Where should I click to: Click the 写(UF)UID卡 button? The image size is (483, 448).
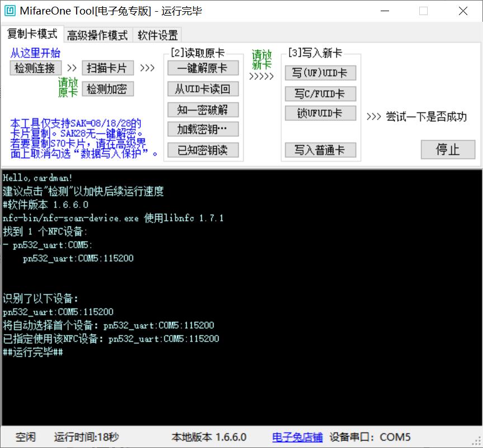pyautogui.click(x=320, y=73)
